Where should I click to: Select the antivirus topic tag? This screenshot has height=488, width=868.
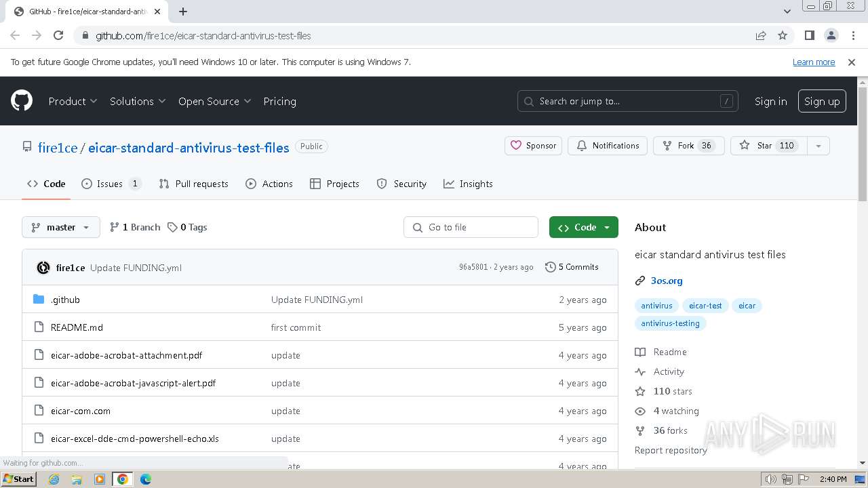pyautogui.click(x=656, y=306)
